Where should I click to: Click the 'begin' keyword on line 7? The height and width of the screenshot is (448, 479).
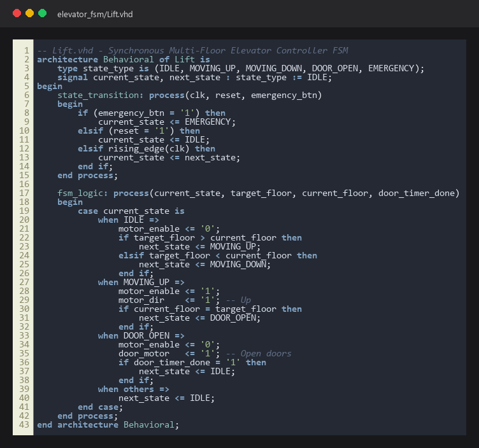(70, 104)
